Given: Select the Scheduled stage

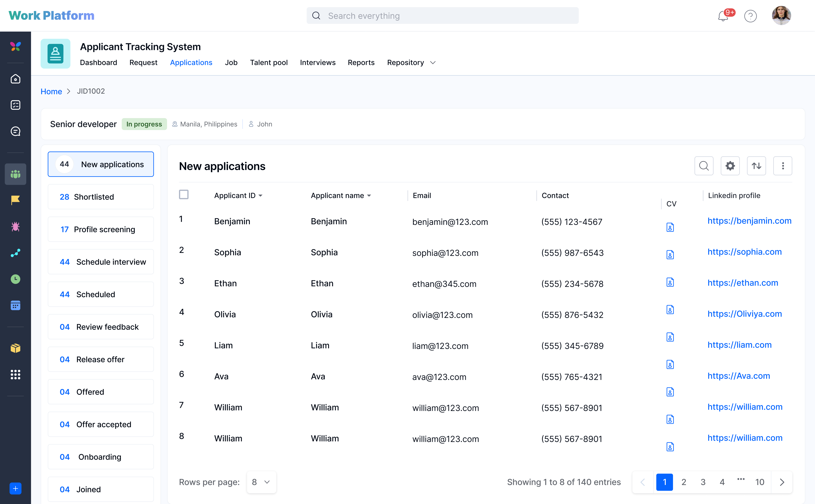Looking at the screenshot, I should click(x=101, y=294).
